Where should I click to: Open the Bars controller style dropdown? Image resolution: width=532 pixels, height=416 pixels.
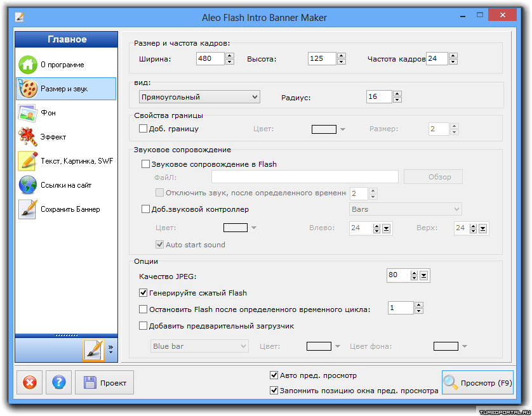tap(406, 209)
